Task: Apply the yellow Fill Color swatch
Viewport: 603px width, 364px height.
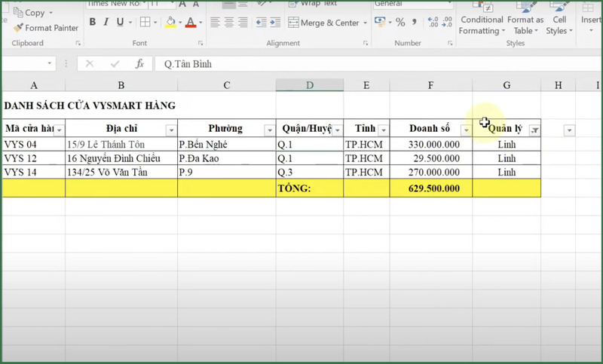Action: pos(170,23)
